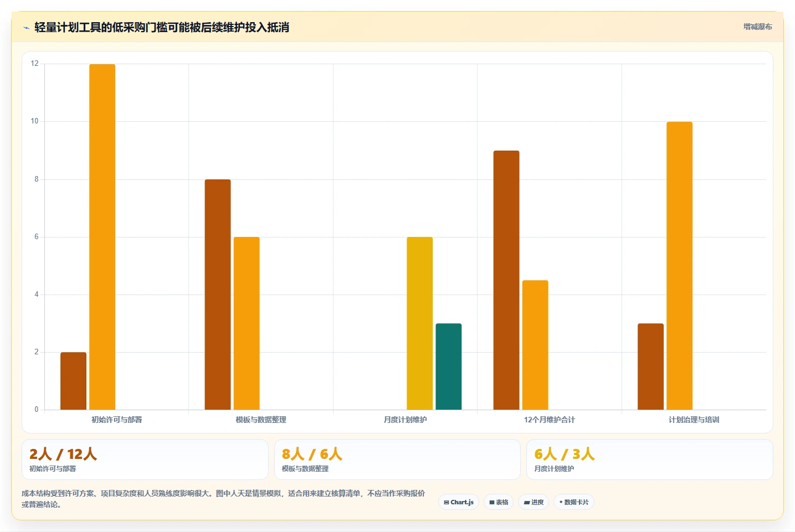Click the y-axis value 6

coord(37,237)
